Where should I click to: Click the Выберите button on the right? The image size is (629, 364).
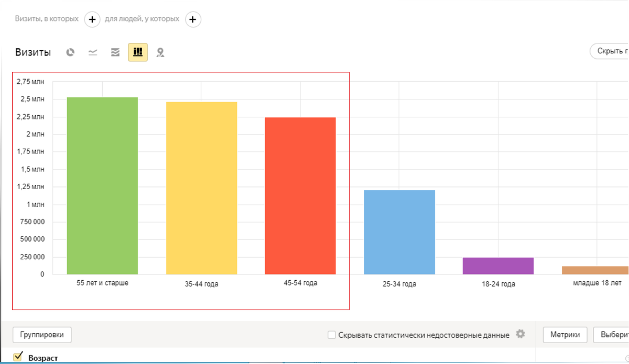point(612,335)
